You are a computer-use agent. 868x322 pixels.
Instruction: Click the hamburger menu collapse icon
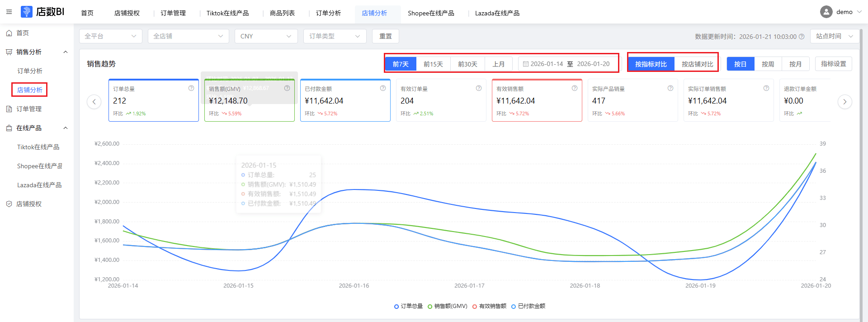pyautogui.click(x=9, y=12)
